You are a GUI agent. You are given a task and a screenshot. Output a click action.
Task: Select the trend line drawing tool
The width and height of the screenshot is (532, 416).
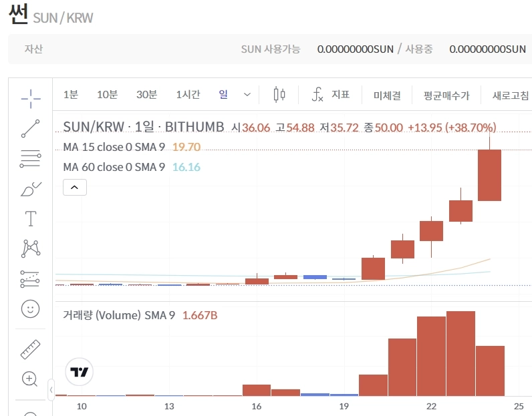coord(31,128)
